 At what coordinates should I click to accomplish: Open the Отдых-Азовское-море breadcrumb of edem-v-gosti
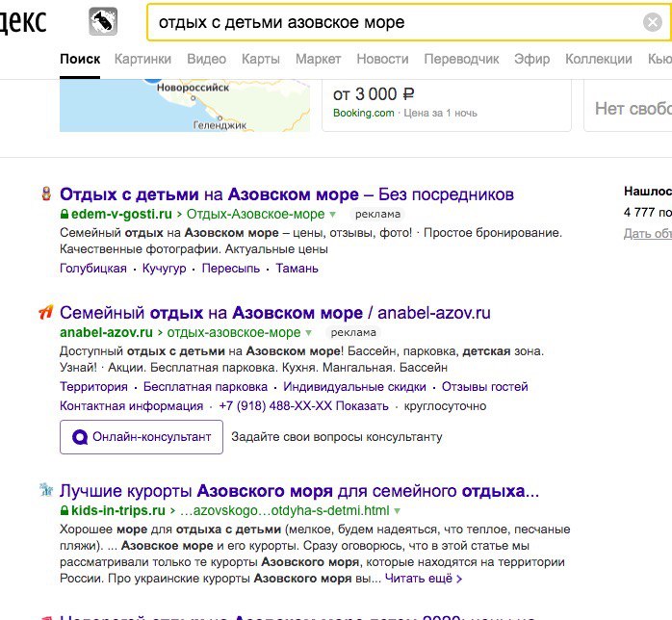click(x=255, y=214)
